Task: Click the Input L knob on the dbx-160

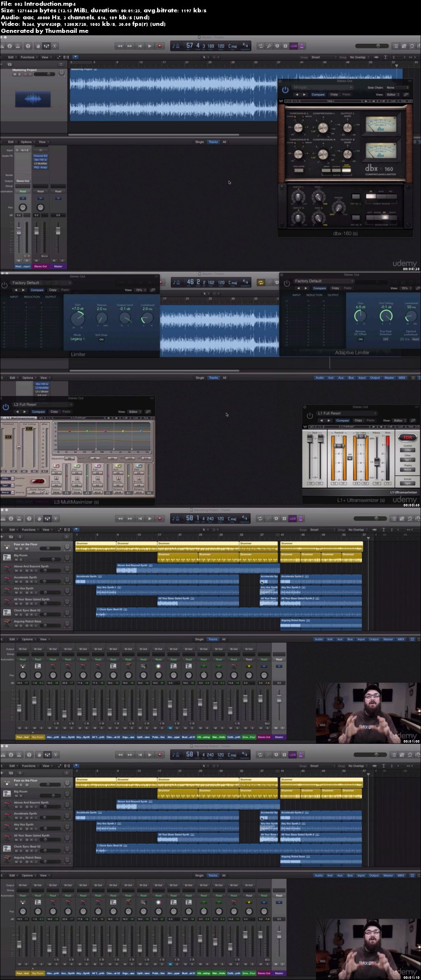Action: click(297, 198)
